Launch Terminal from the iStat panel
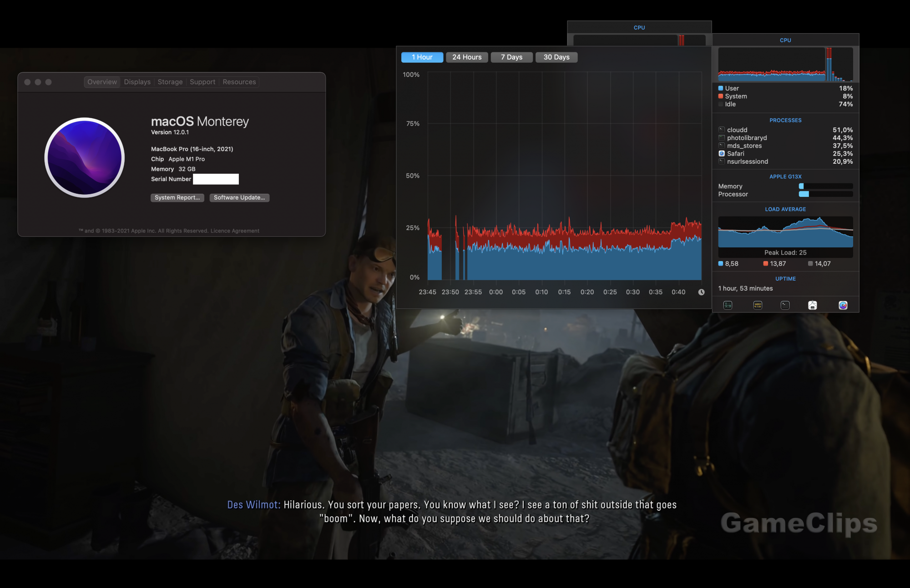Screen dimensions: 910x588 pyautogui.click(x=785, y=305)
